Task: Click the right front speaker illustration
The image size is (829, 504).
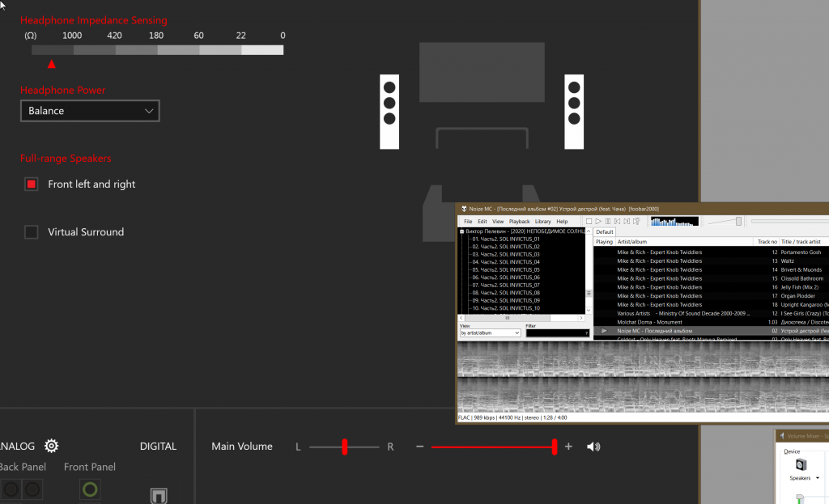Action: [574, 112]
